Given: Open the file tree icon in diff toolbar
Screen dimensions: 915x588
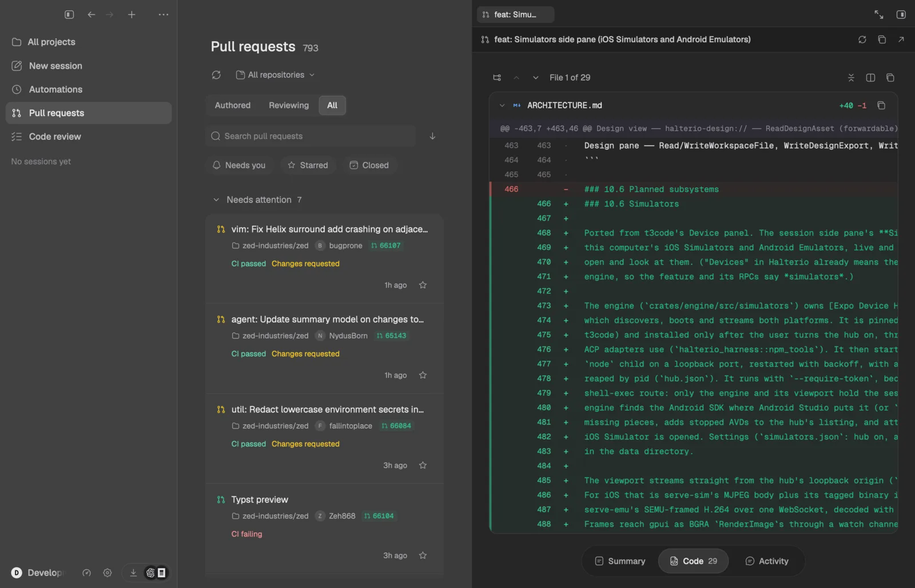Looking at the screenshot, I should pyautogui.click(x=497, y=78).
